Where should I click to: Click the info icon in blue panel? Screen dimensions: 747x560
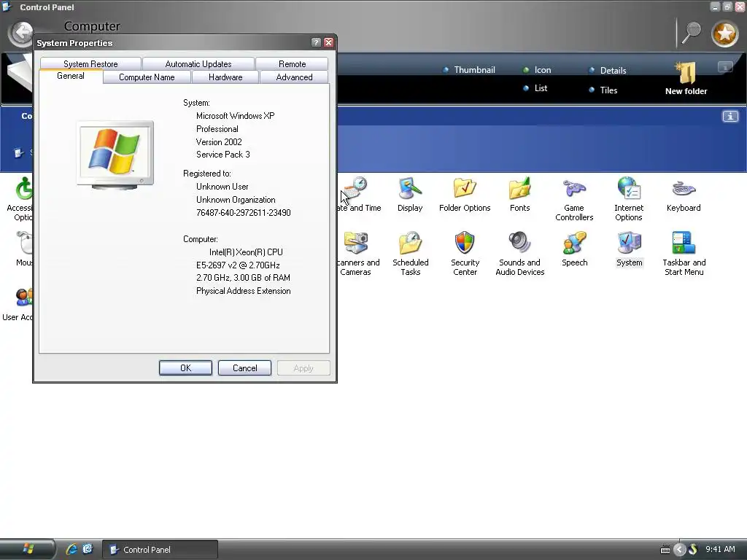click(x=729, y=116)
